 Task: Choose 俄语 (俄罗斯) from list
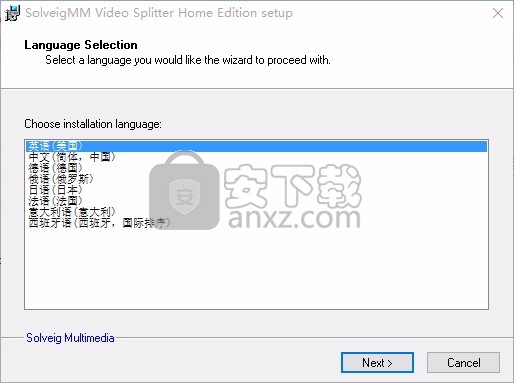(256, 179)
